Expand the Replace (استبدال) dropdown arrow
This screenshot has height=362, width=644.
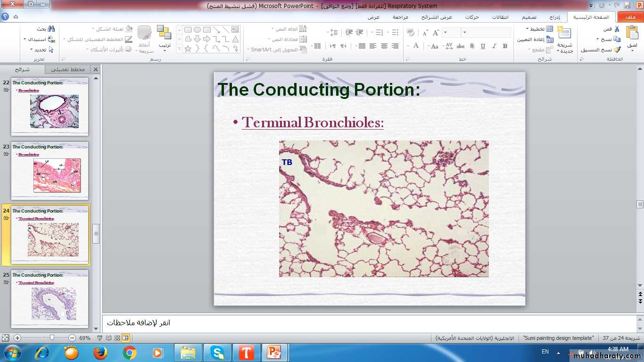tap(25, 39)
